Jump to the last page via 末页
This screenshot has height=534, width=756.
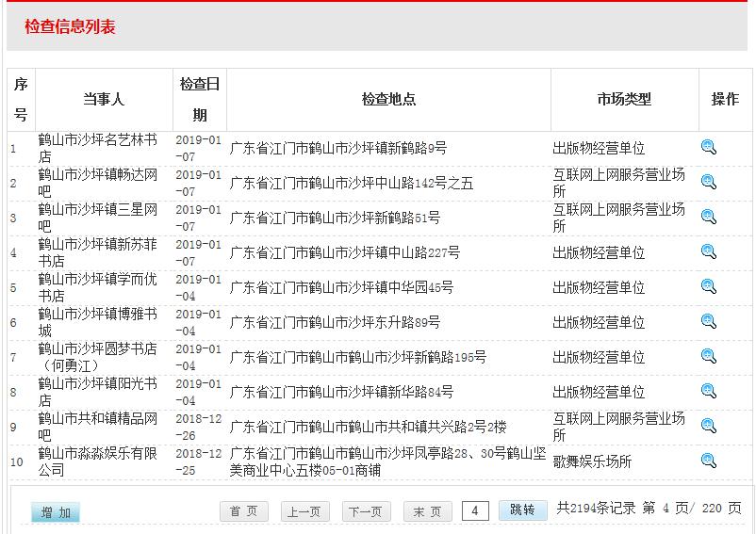tap(428, 511)
